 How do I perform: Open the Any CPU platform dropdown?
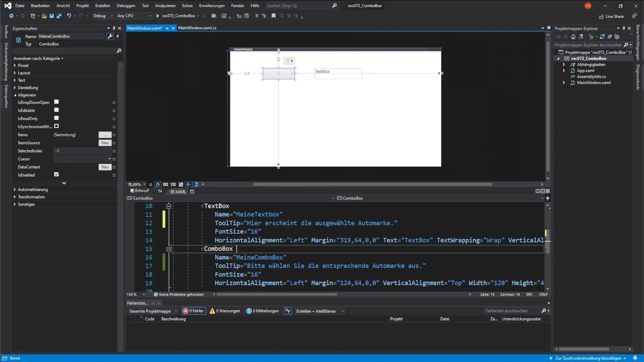coord(134,16)
